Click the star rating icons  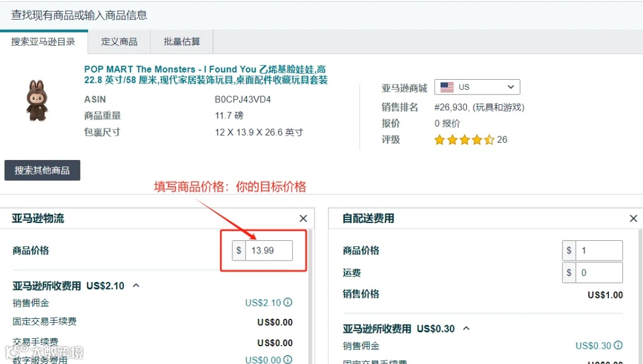click(464, 140)
